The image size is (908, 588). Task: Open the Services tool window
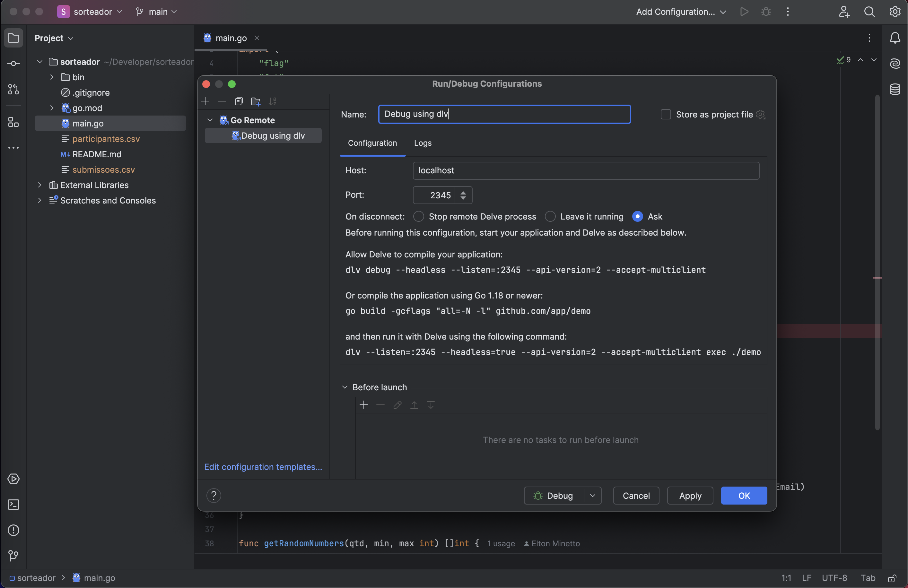13,479
